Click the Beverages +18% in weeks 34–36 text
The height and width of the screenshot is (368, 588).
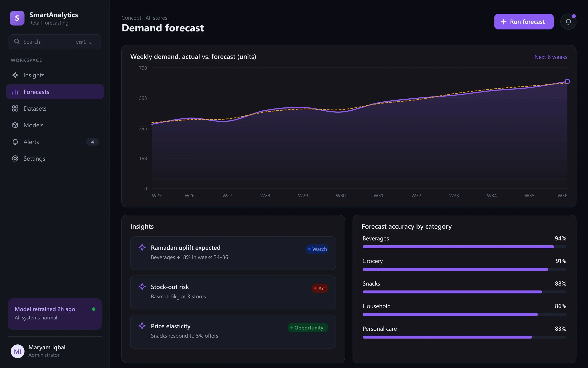[x=189, y=257]
